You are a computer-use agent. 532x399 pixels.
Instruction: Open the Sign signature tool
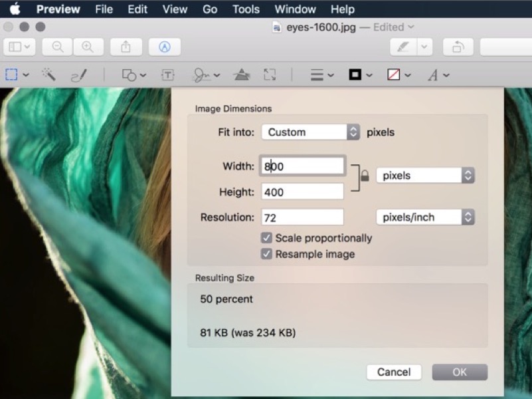coord(201,75)
